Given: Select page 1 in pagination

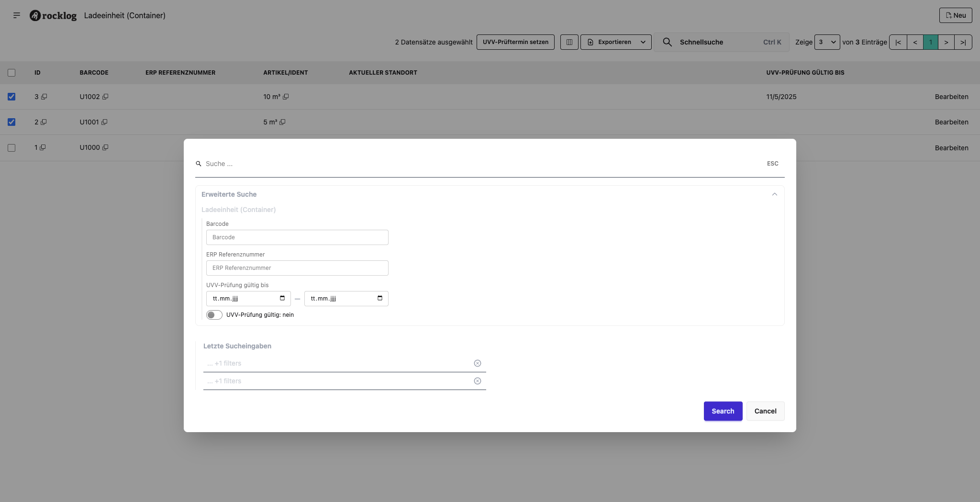Looking at the screenshot, I should 931,42.
